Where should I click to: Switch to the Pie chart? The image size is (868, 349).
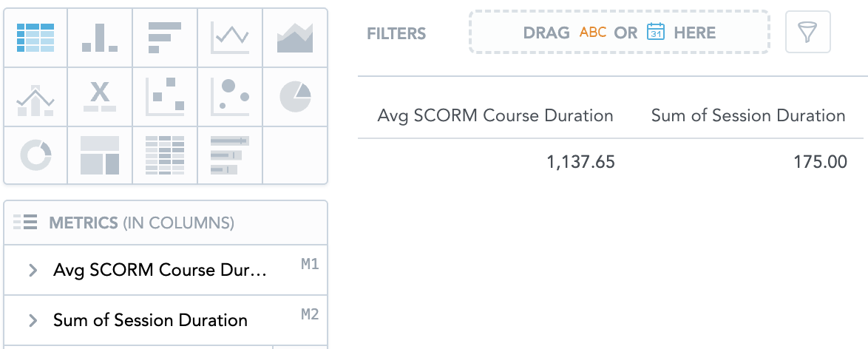tap(295, 97)
